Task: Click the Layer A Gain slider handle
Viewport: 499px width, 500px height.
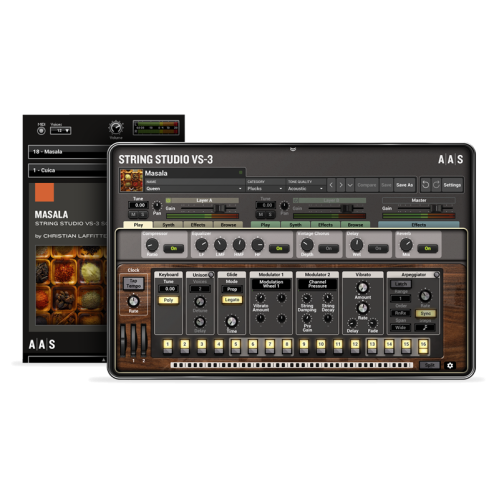Action: (x=219, y=208)
